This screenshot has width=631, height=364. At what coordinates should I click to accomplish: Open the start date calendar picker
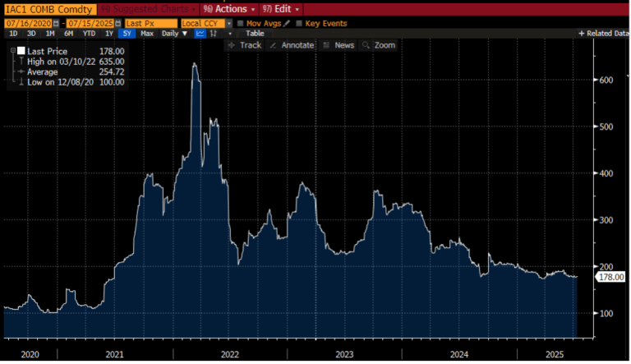[57, 24]
